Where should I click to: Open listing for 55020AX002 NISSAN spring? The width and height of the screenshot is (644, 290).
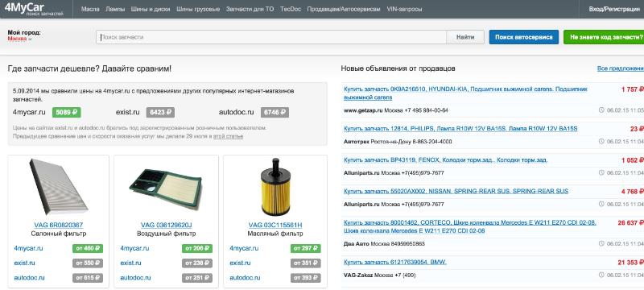coord(456,191)
